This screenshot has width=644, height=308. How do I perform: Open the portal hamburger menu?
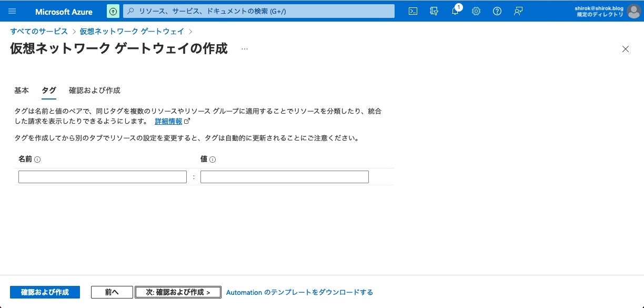coord(12,11)
